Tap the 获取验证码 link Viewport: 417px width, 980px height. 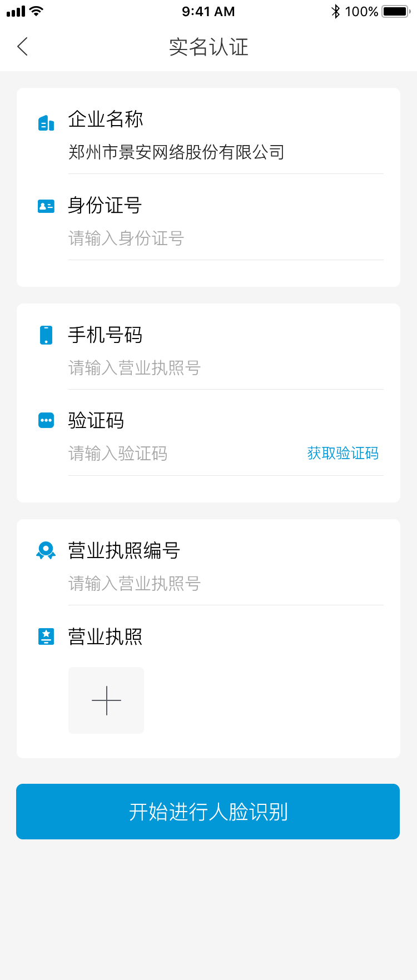tap(342, 454)
